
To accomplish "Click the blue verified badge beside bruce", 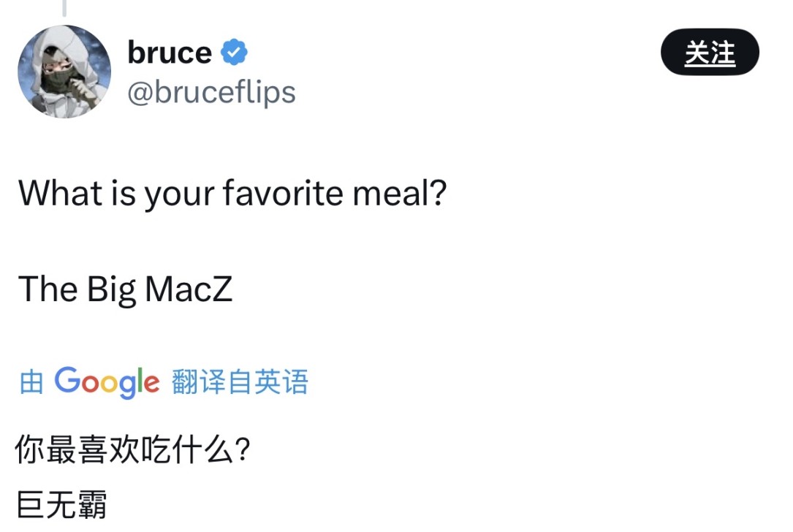I will pyautogui.click(x=235, y=53).
